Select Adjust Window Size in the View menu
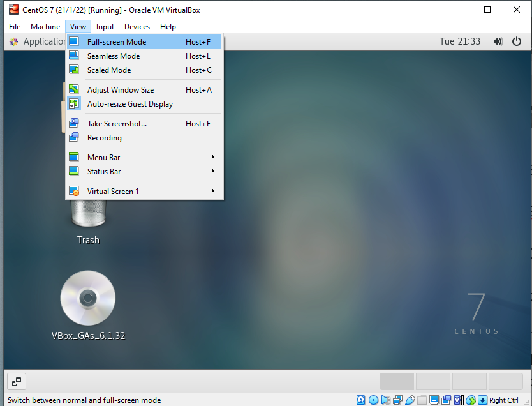 coord(144,89)
